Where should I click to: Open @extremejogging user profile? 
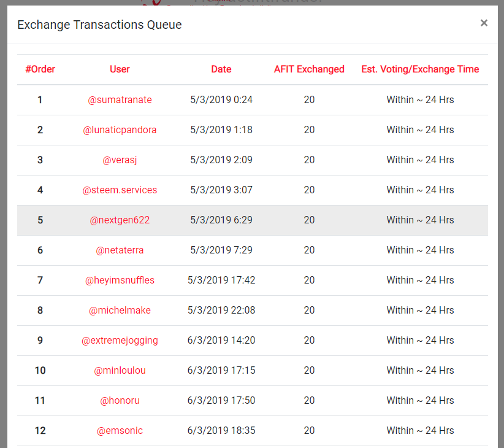click(120, 340)
